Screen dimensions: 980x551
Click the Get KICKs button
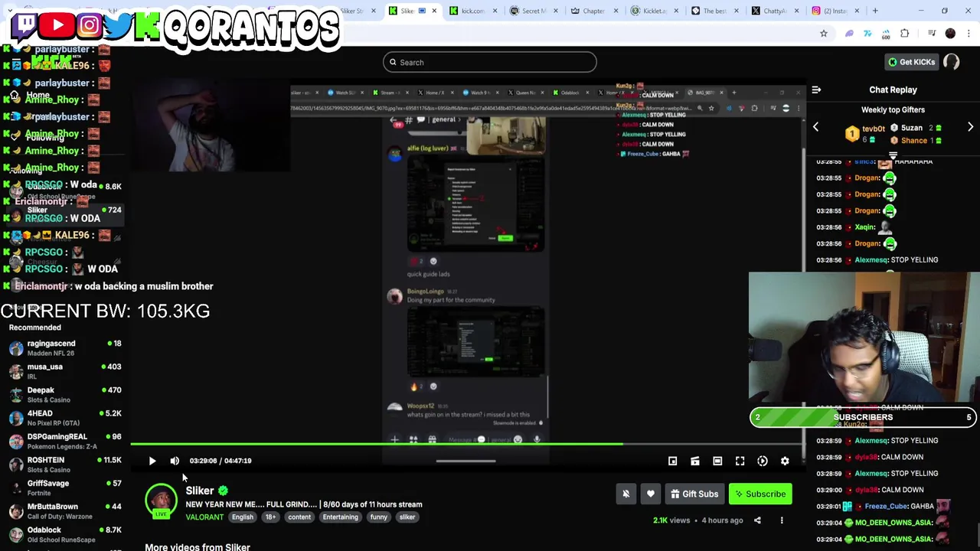click(x=911, y=62)
